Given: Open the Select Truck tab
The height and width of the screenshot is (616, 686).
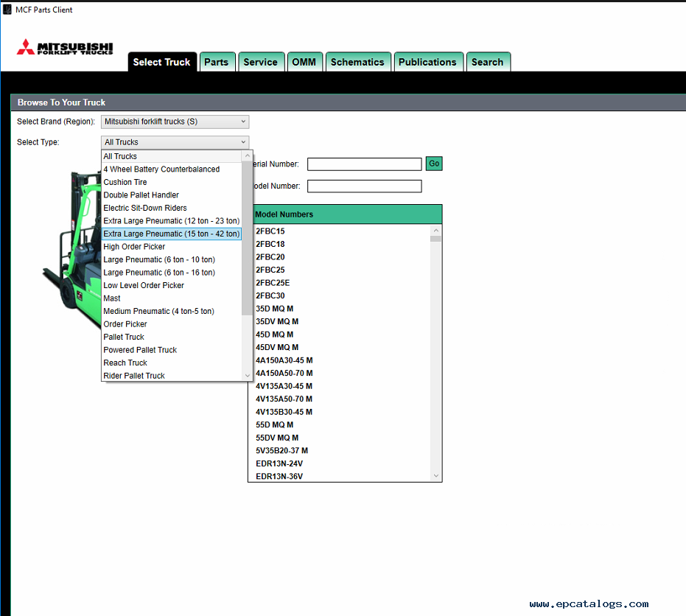Looking at the screenshot, I should click(162, 62).
